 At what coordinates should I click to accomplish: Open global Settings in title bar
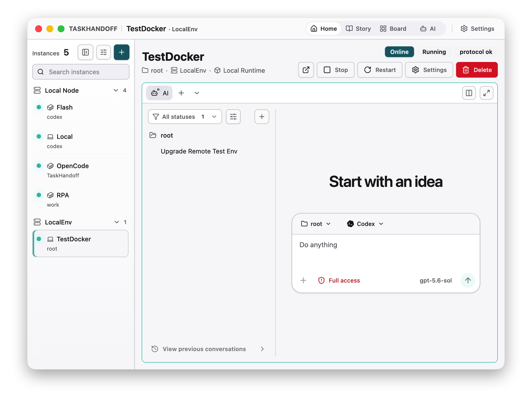477,29
